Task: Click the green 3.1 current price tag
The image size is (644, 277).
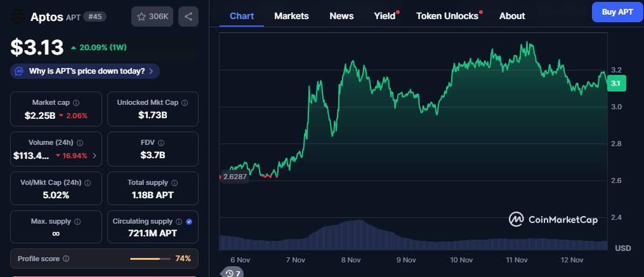Action: click(x=615, y=83)
